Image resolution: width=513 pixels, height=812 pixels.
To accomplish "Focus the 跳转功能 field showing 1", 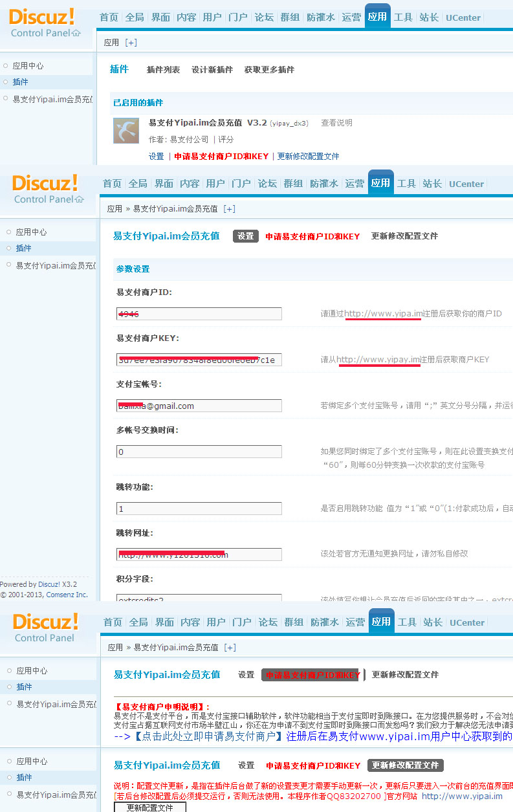I will pyautogui.click(x=199, y=509).
